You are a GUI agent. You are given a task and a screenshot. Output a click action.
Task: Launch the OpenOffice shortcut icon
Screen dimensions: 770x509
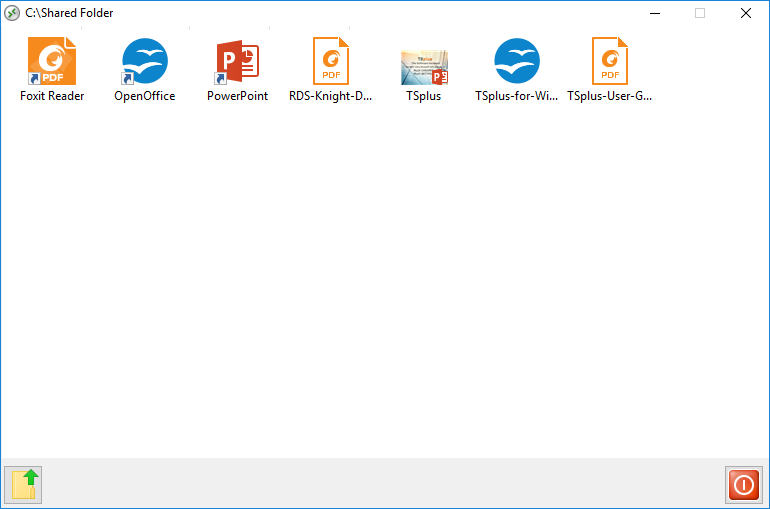[144, 61]
